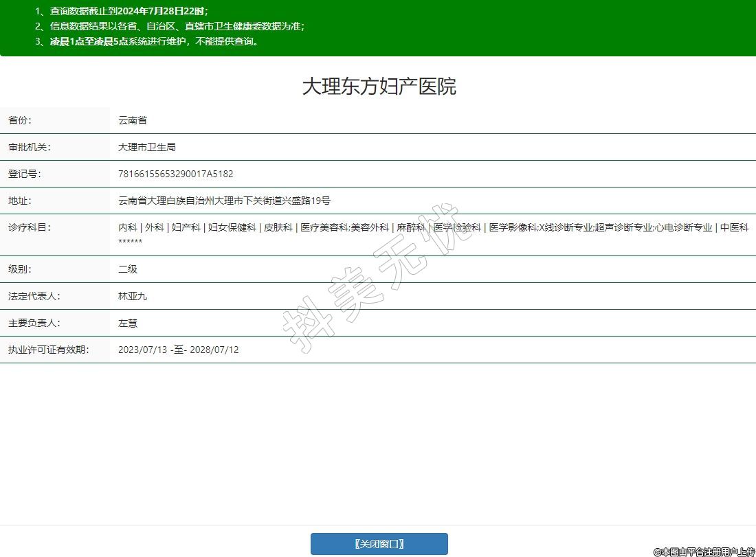Viewport: 756px width, 557px height.
Task: Click the 审批机关 row label
Action: point(30,147)
